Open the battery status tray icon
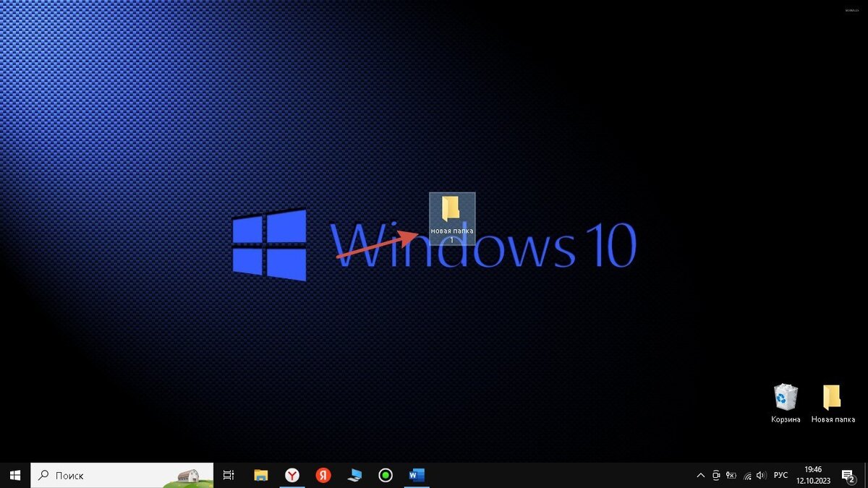Viewport: 868px width, 488px height. [731, 475]
